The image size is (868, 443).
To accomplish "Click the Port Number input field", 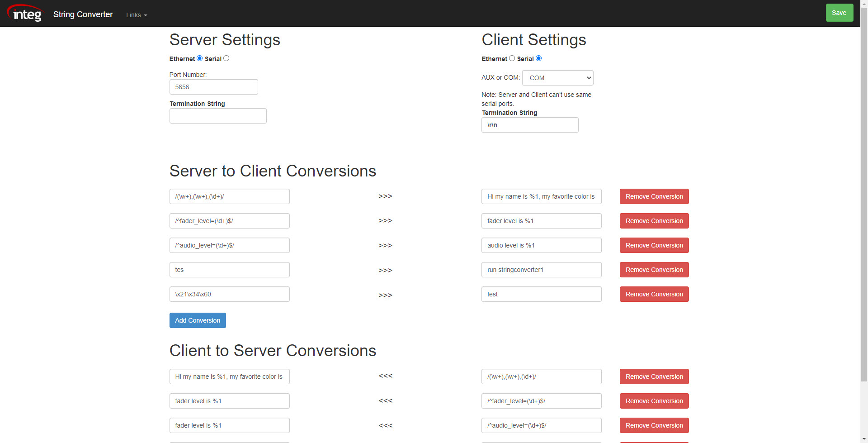I will coord(213,87).
